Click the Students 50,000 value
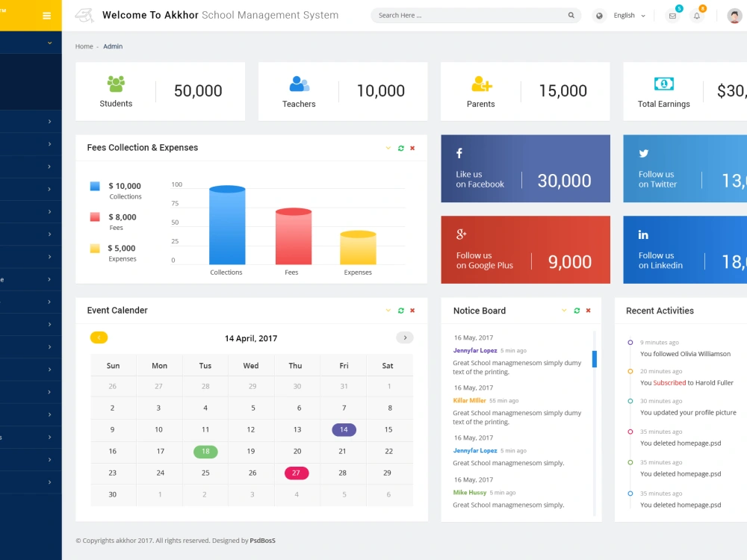 pyautogui.click(x=198, y=91)
